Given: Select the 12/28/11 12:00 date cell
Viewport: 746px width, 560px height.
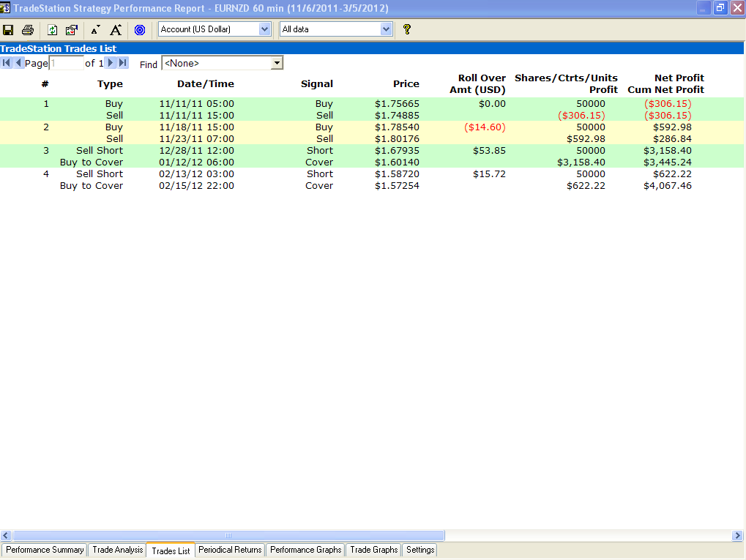Looking at the screenshot, I should click(196, 150).
